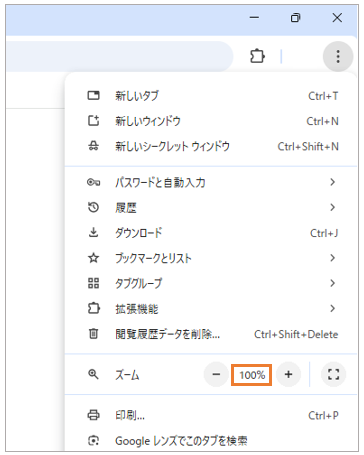
Task: Click the Ctrl+N shortcut text
Action: (322, 121)
